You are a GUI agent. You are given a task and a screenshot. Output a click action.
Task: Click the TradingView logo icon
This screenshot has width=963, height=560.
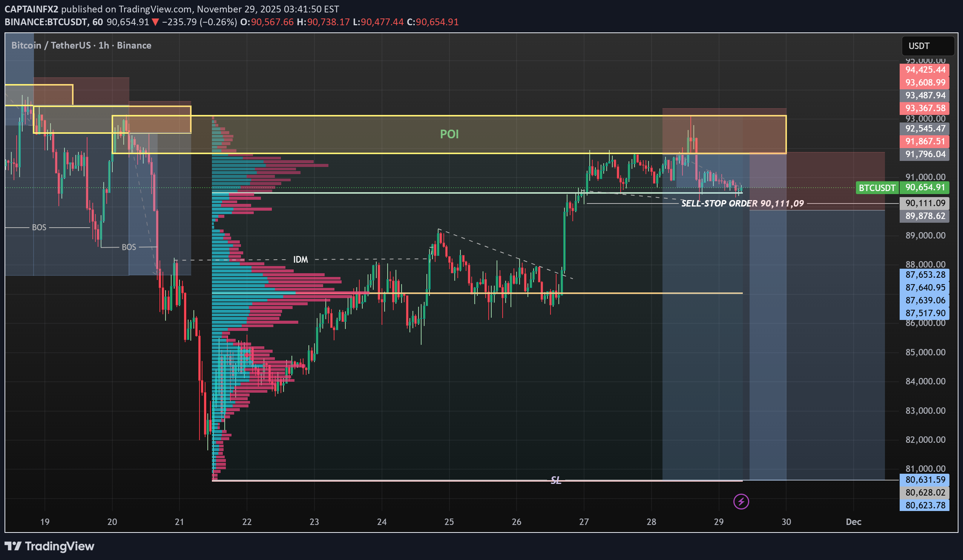[x=13, y=546]
